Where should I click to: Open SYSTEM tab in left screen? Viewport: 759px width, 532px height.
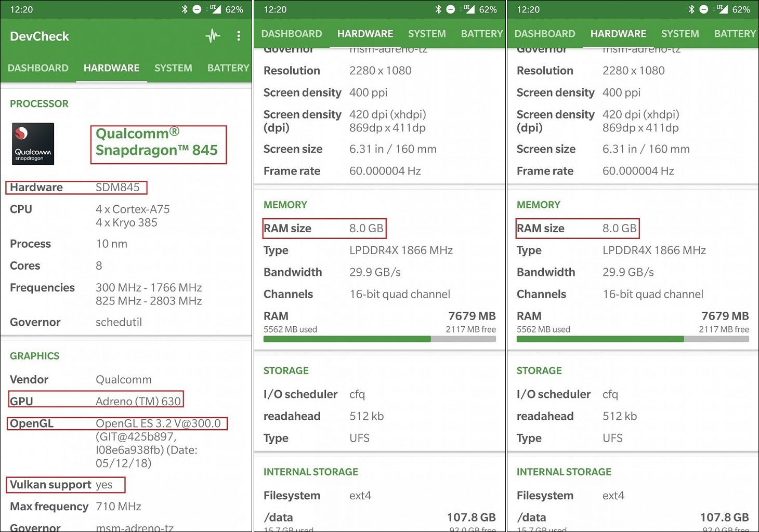173,68
